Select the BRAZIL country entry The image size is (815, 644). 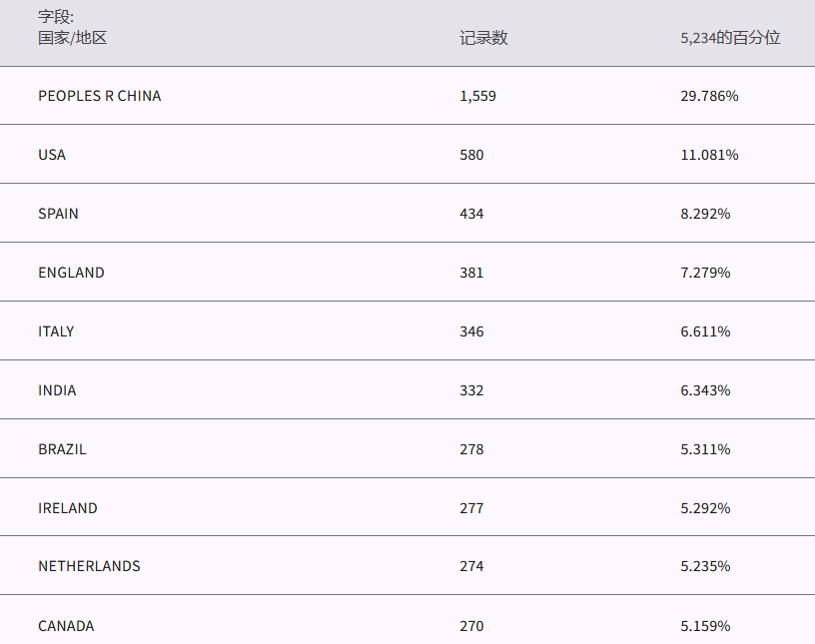62,449
